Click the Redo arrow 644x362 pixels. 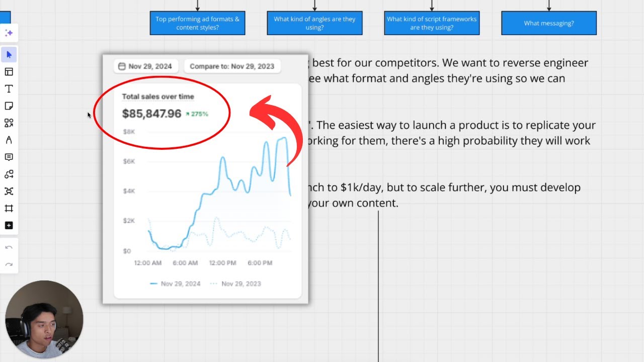click(9, 264)
